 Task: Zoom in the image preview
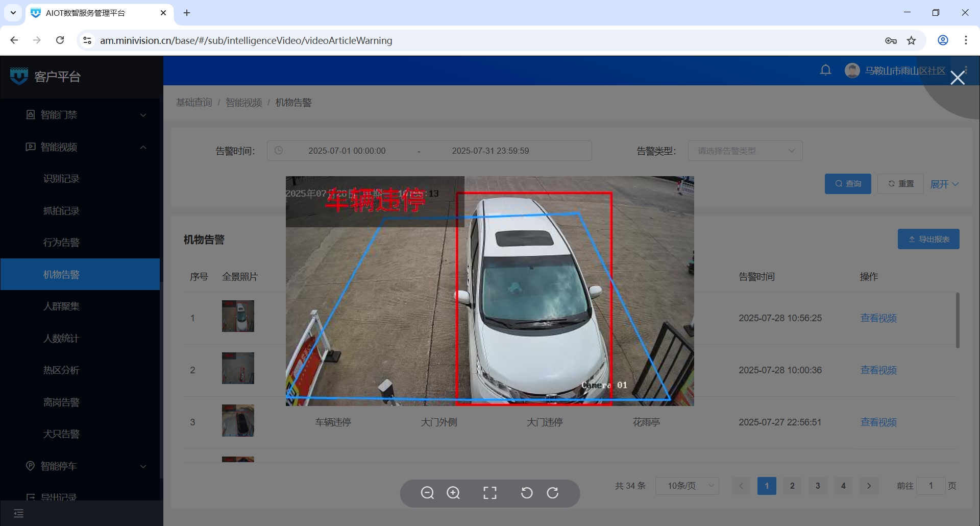pos(453,493)
